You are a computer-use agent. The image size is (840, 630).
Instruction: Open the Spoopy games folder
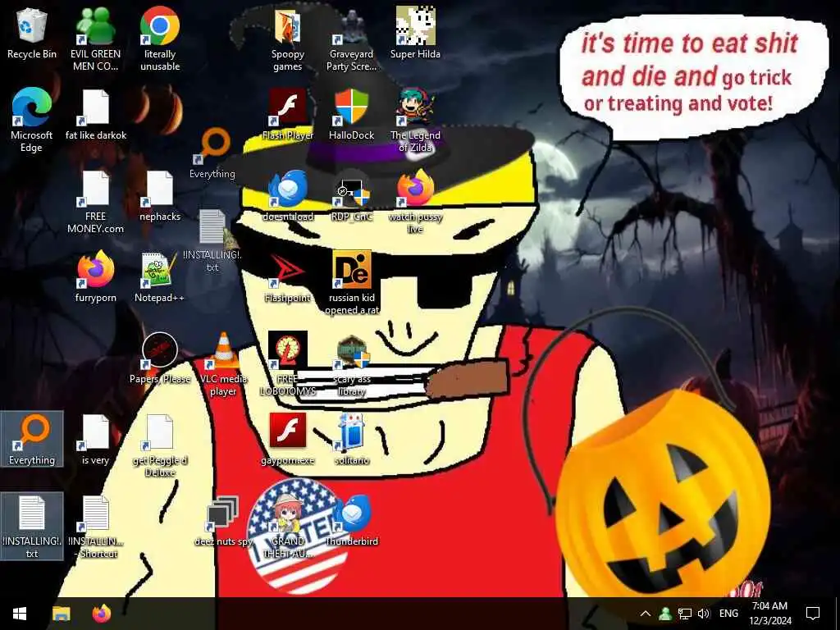point(288,39)
